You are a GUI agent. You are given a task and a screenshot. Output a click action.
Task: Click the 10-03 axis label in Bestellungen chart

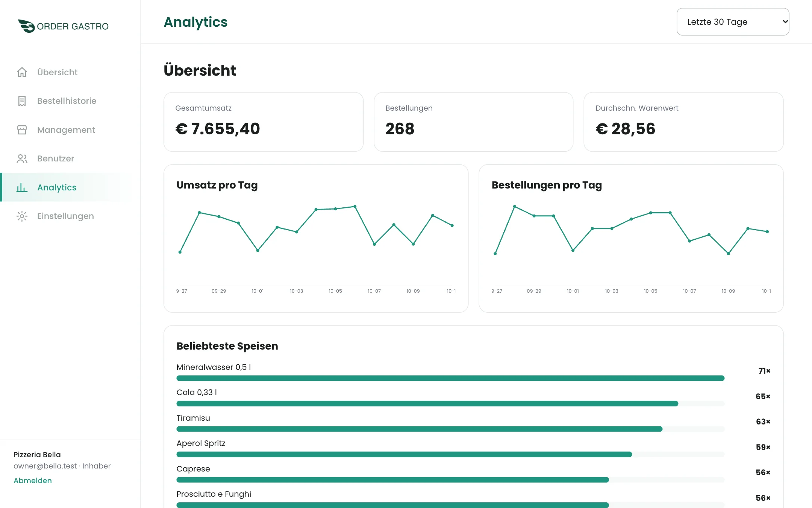[612, 291]
